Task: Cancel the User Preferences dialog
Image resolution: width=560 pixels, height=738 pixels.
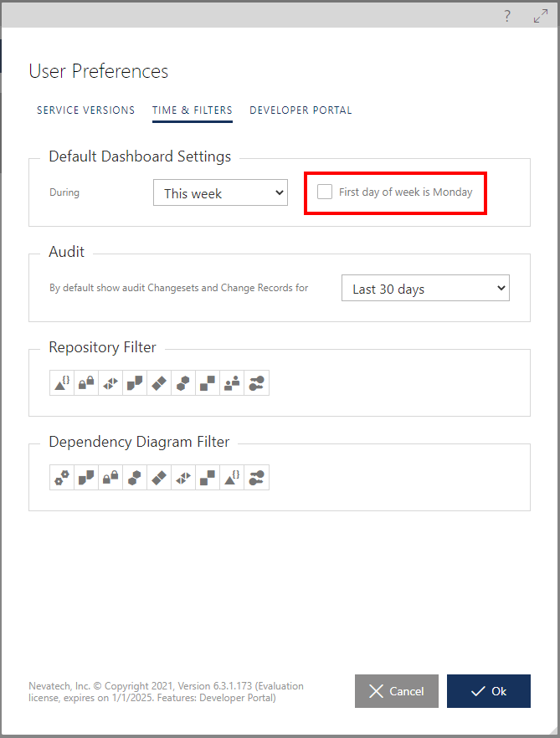Action: [397, 691]
